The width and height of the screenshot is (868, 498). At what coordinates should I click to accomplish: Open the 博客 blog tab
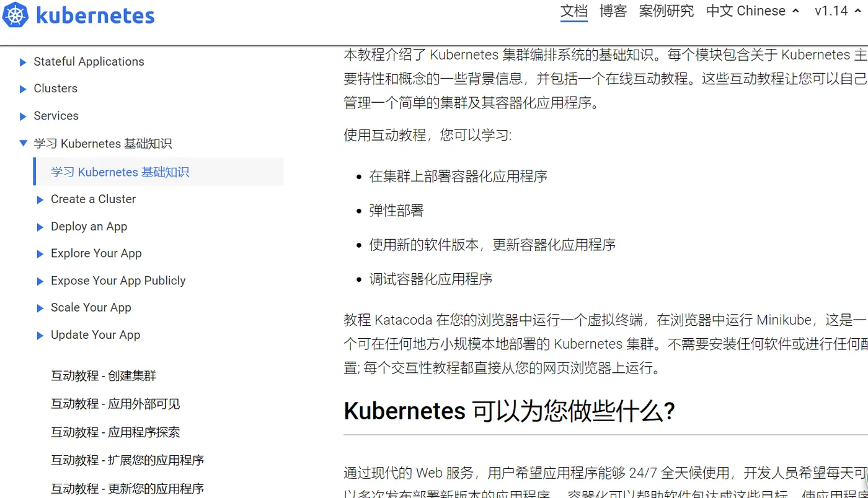(x=613, y=11)
